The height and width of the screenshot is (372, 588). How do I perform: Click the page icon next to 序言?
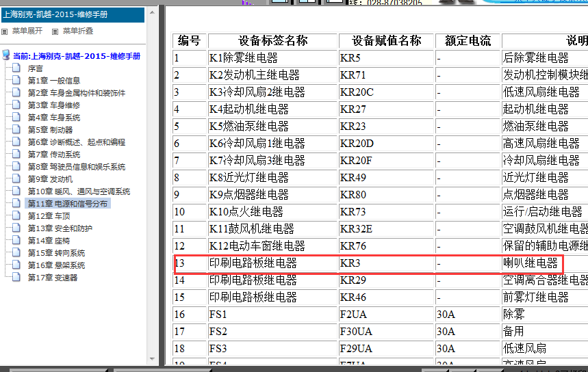(x=16, y=68)
